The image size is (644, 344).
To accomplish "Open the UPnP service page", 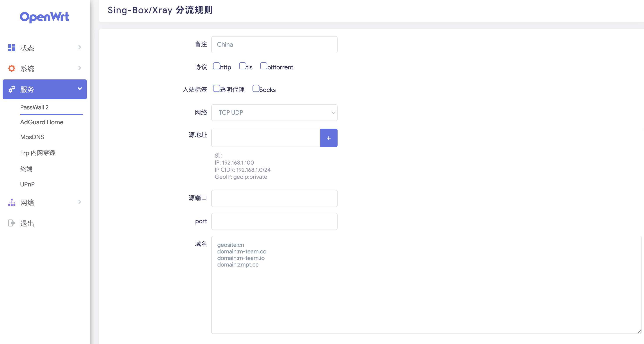I will coord(27,184).
